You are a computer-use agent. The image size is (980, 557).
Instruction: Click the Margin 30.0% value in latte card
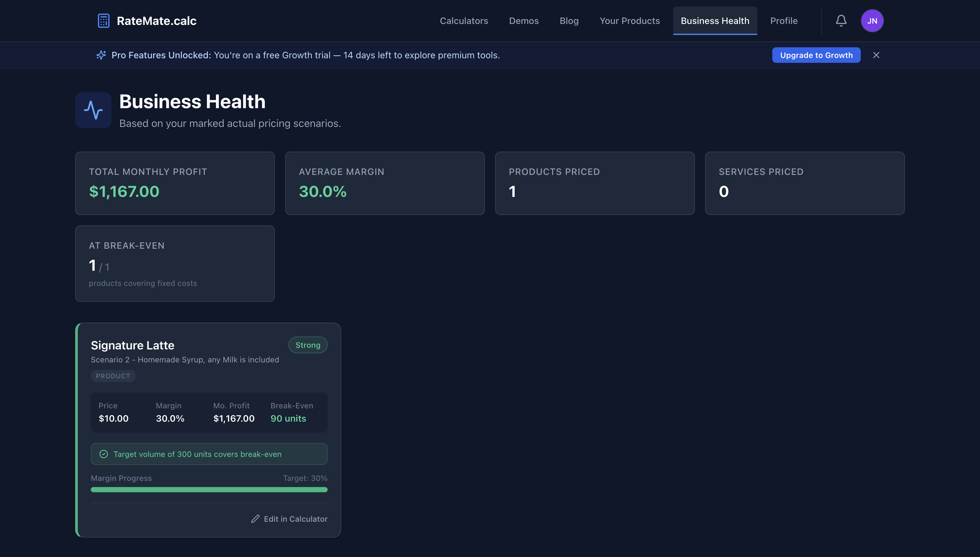170,418
